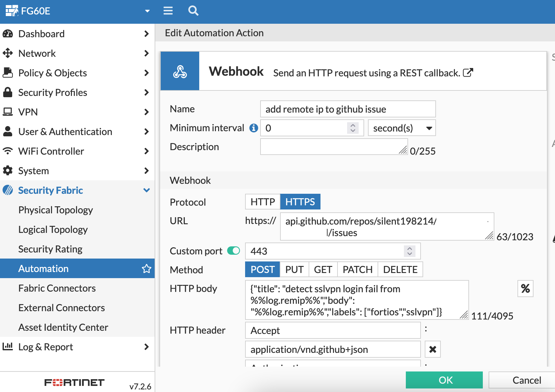Switch the Protocol to HTTP

coord(262,201)
